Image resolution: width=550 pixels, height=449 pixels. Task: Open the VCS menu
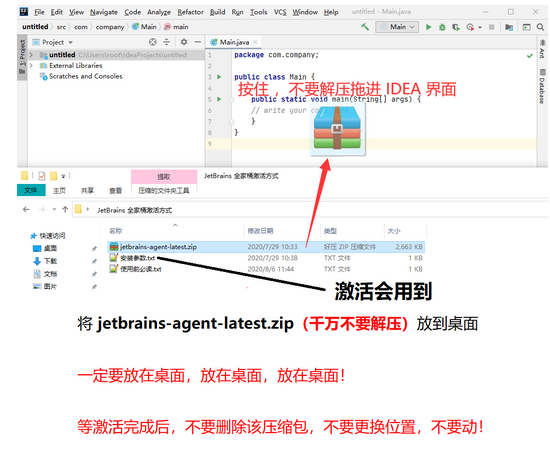pos(280,12)
